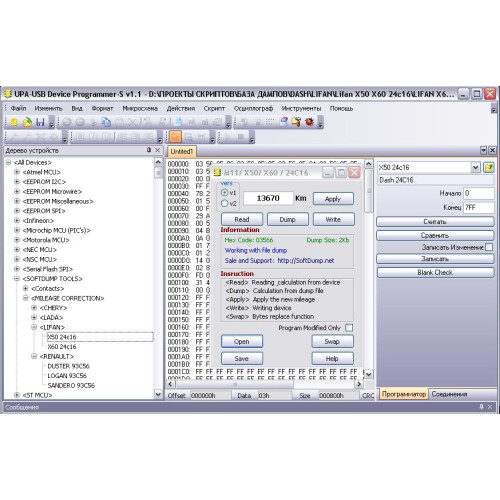Viewport: 500px width, 500px height.
Task: Enable the Program Modified Only checkbox
Action: tap(349, 328)
